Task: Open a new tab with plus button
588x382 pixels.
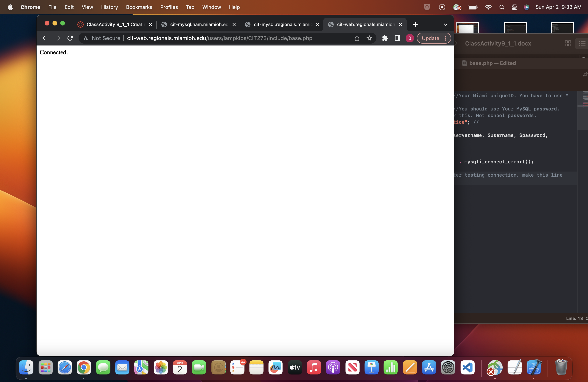Action: (x=415, y=25)
